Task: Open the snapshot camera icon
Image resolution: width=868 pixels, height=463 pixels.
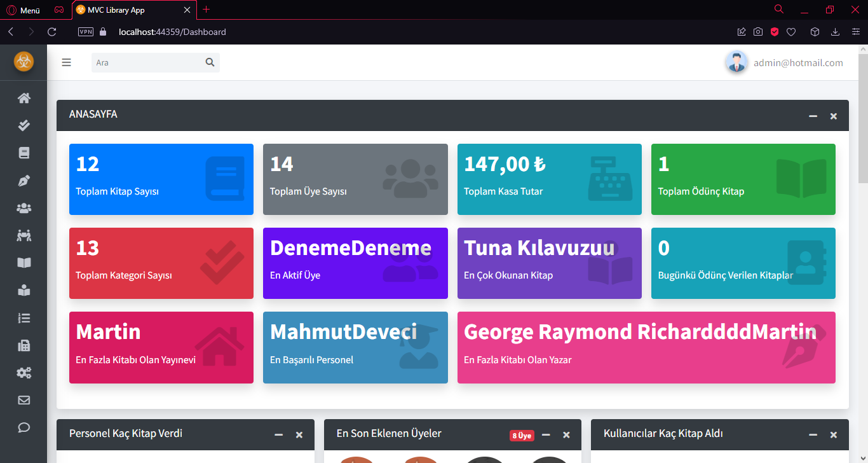Action: 758,32
